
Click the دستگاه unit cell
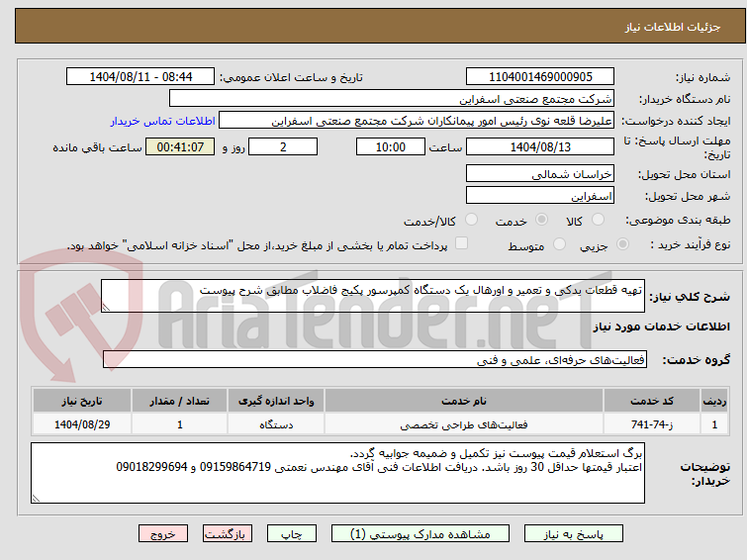(x=276, y=424)
